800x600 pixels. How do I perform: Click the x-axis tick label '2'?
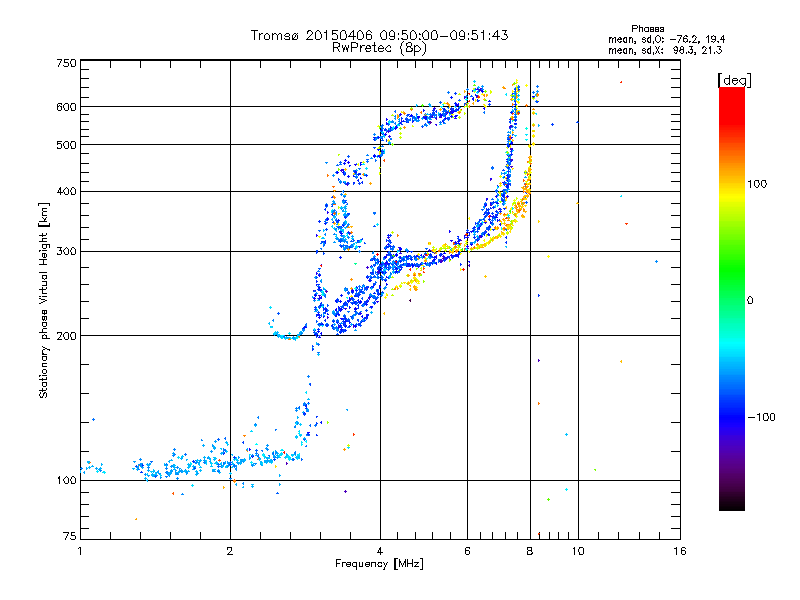point(230,551)
